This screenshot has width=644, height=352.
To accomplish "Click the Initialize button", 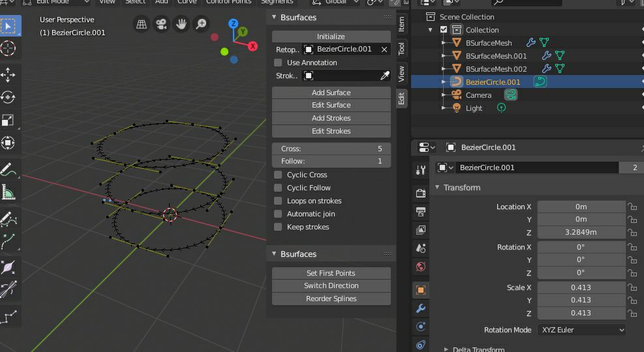I will click(x=331, y=37).
